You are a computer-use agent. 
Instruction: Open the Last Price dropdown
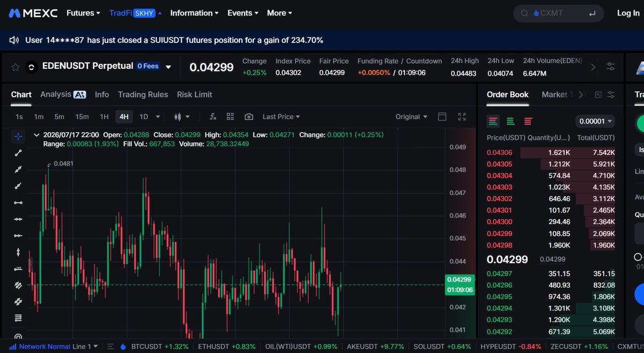(x=281, y=117)
